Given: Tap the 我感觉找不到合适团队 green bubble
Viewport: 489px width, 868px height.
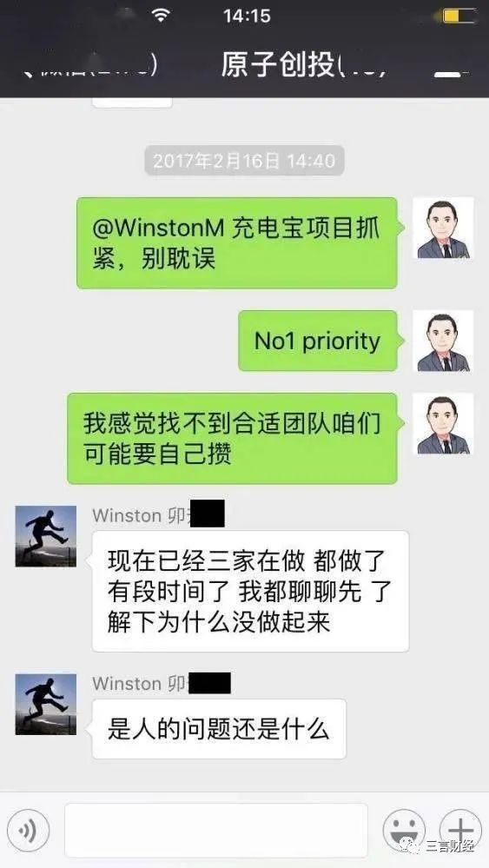Looking at the screenshot, I should pos(234,439).
